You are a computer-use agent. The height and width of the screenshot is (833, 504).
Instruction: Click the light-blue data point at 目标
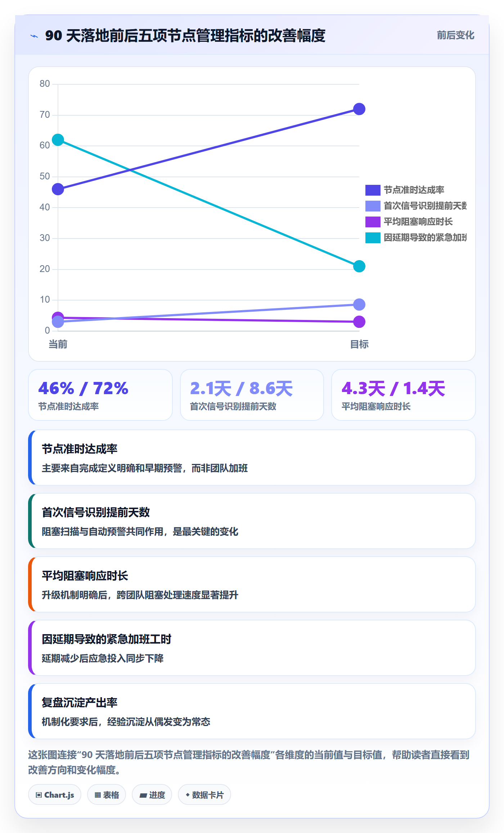(359, 304)
